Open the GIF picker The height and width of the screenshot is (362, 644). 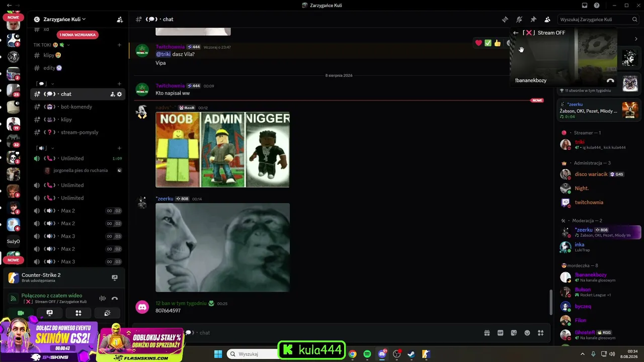click(x=501, y=333)
